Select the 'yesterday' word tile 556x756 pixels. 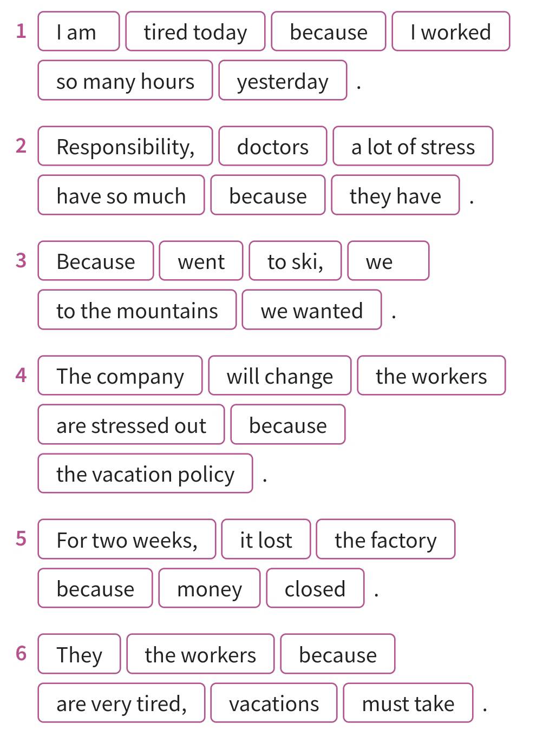click(283, 80)
